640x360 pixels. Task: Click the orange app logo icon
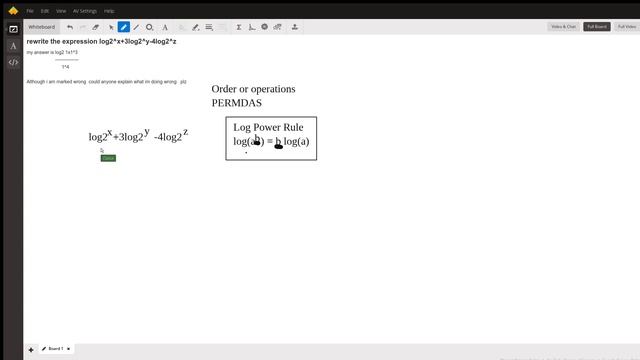click(13, 11)
